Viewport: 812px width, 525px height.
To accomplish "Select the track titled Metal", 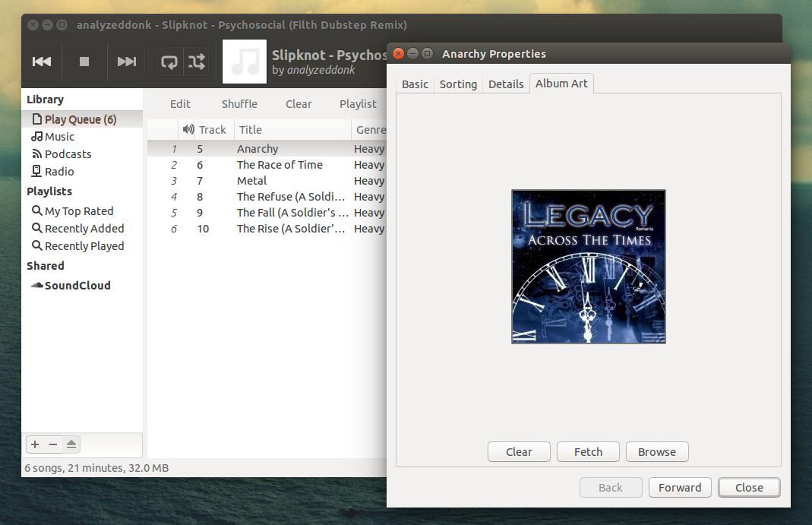I will point(250,180).
